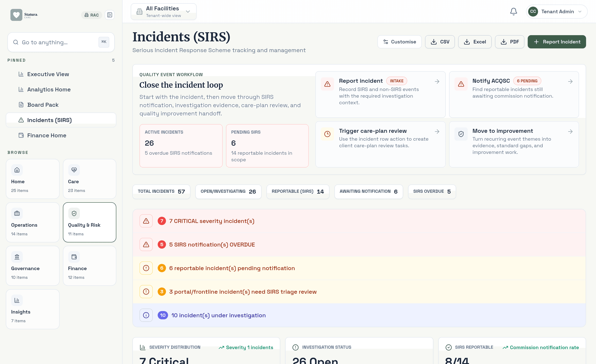
Task: Click the Care heart-pulse icon
Action: point(74,170)
